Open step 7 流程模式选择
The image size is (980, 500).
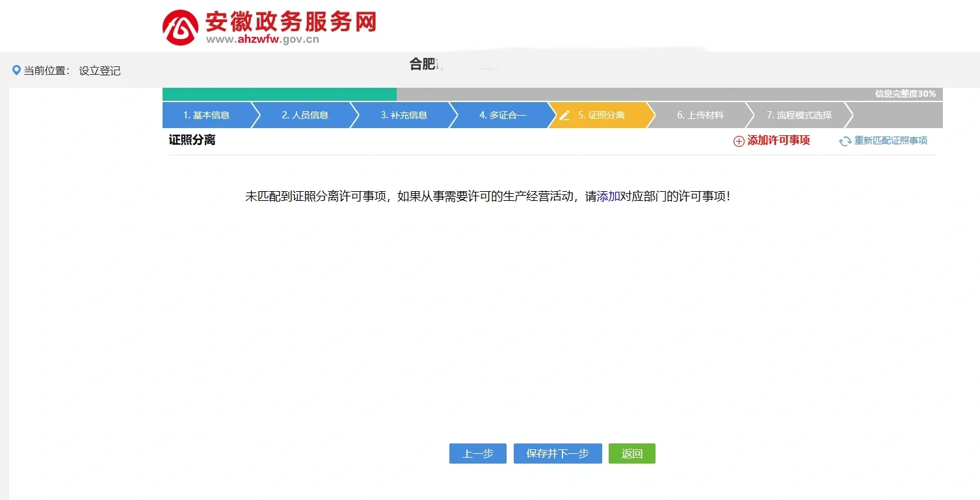tap(799, 115)
